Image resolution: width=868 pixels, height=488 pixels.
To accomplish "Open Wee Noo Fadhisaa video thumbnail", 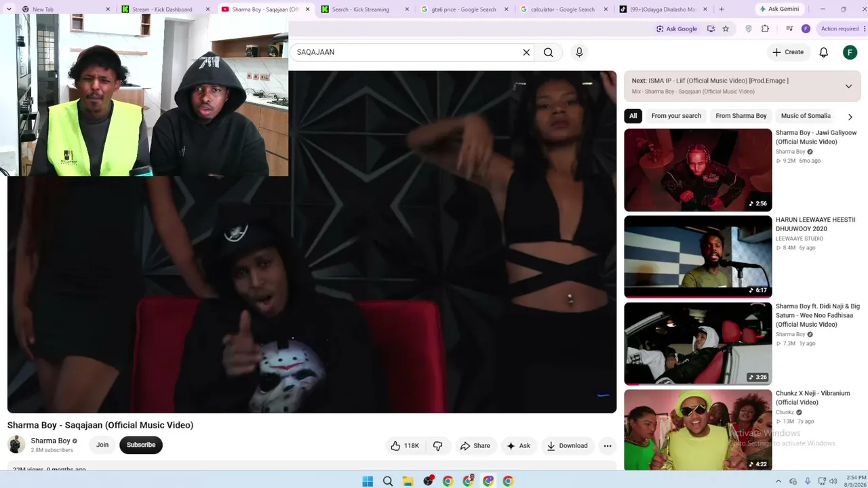I will tap(698, 344).
